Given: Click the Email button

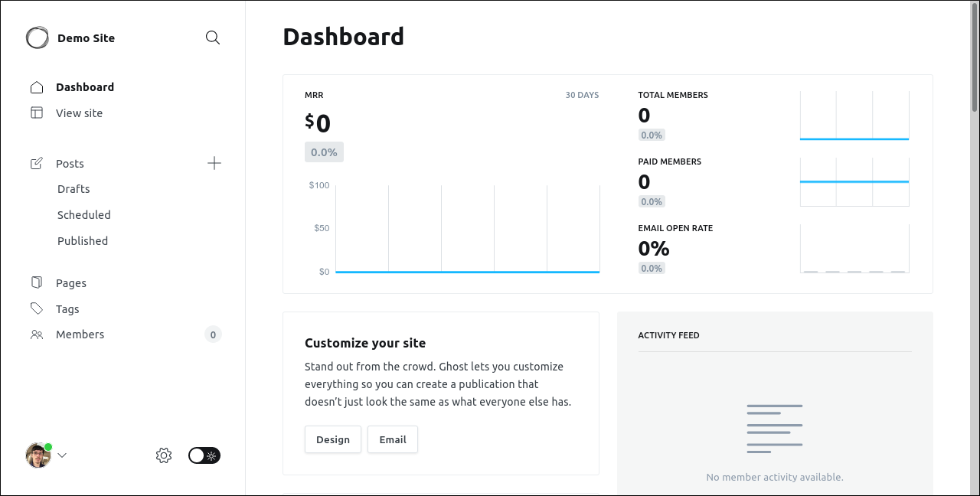Looking at the screenshot, I should tap(393, 439).
